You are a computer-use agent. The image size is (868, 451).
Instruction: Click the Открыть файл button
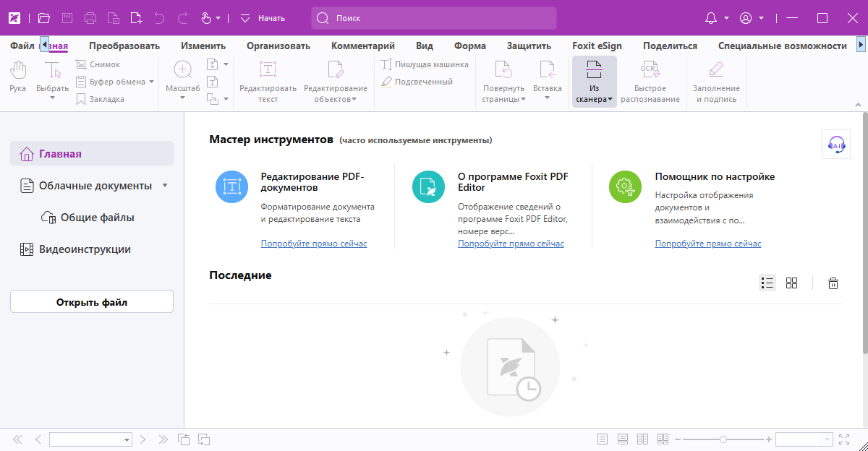coord(92,302)
